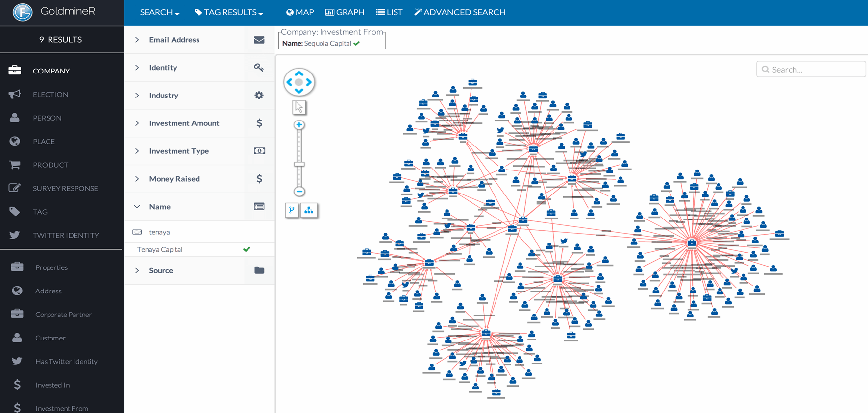Uncheck the Tenaya Capital name filter
The height and width of the screenshot is (413, 868).
click(247, 249)
